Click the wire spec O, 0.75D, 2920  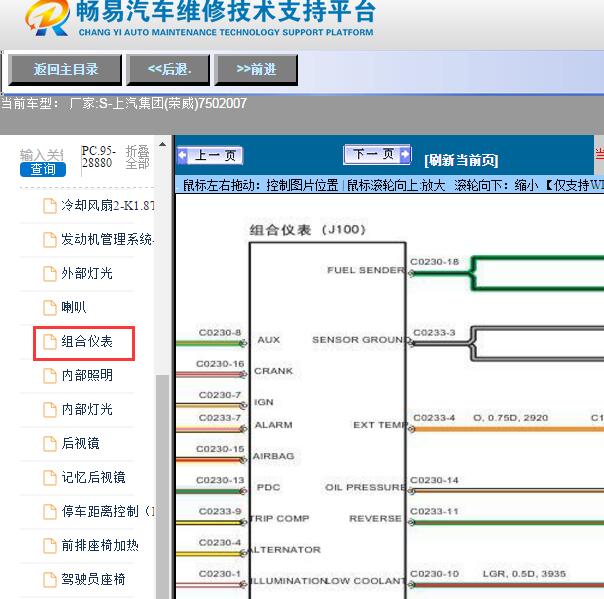tap(511, 418)
